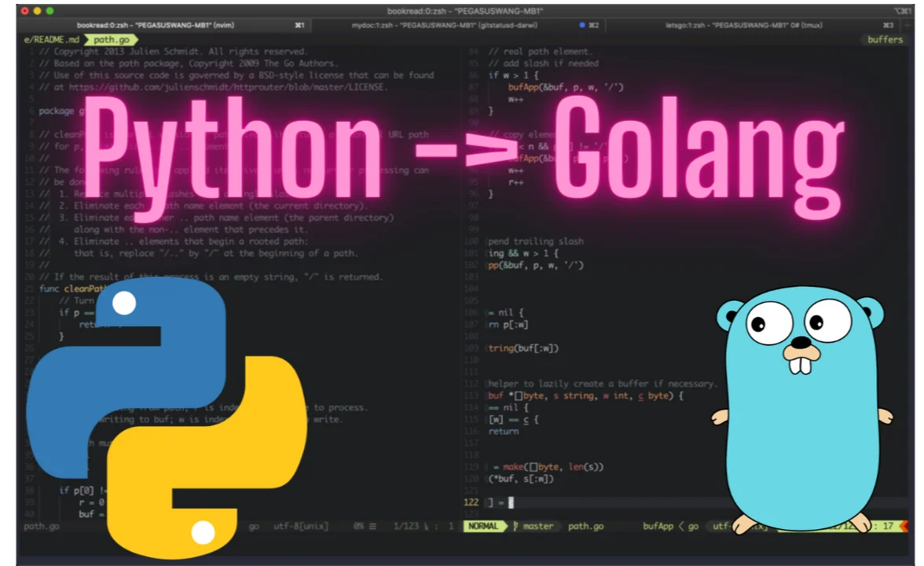Close the terminal window with the red button

click(25, 11)
